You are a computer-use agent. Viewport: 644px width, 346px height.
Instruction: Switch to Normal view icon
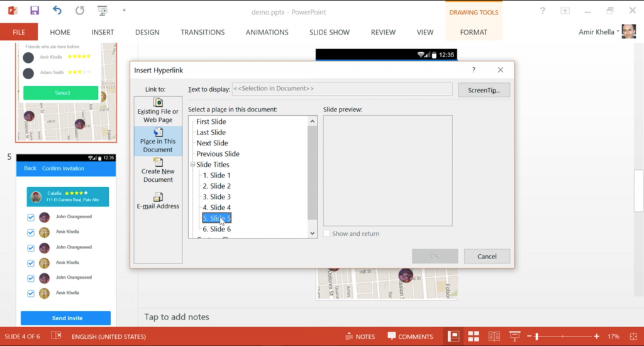[453, 337]
